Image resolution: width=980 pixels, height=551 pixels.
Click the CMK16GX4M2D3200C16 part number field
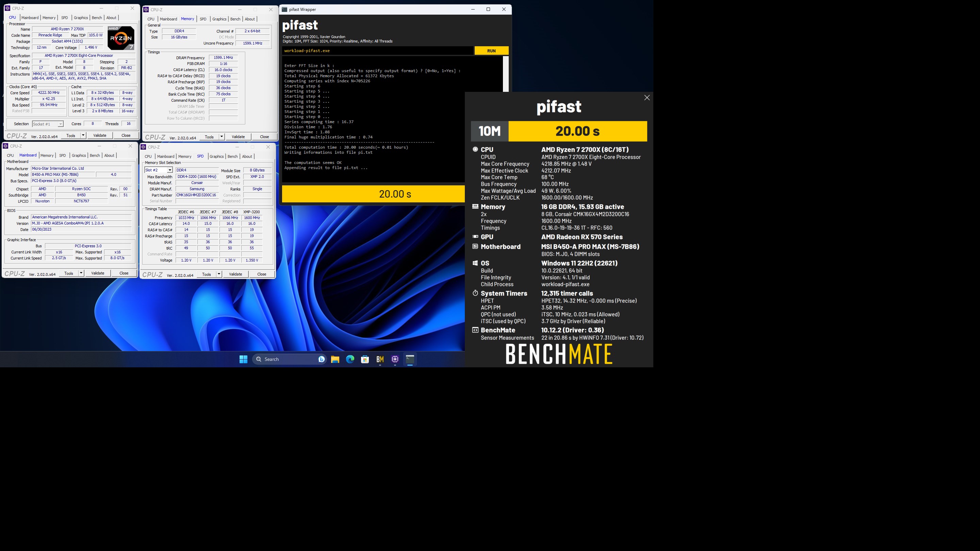click(x=196, y=195)
